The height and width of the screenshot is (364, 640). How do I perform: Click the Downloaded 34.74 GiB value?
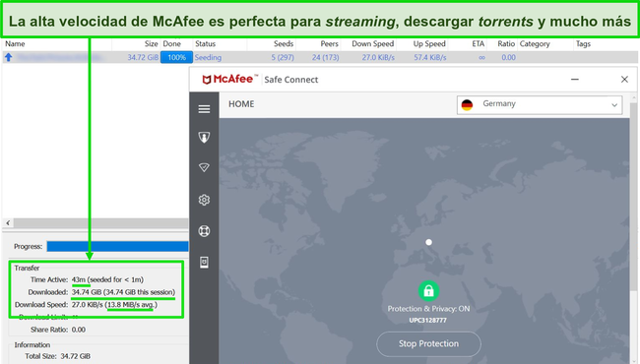tap(123, 292)
